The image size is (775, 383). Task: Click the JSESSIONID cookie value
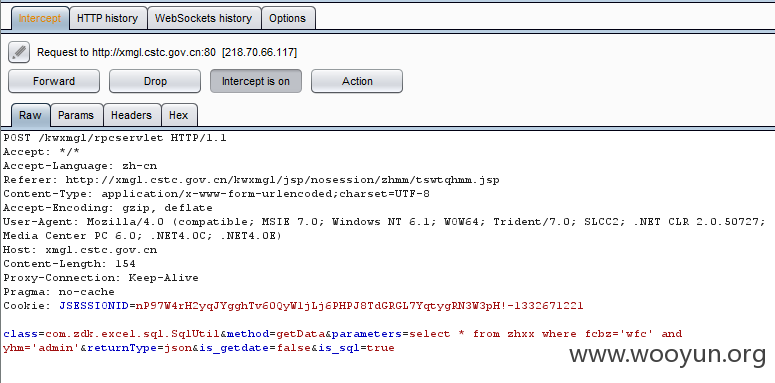360,306
